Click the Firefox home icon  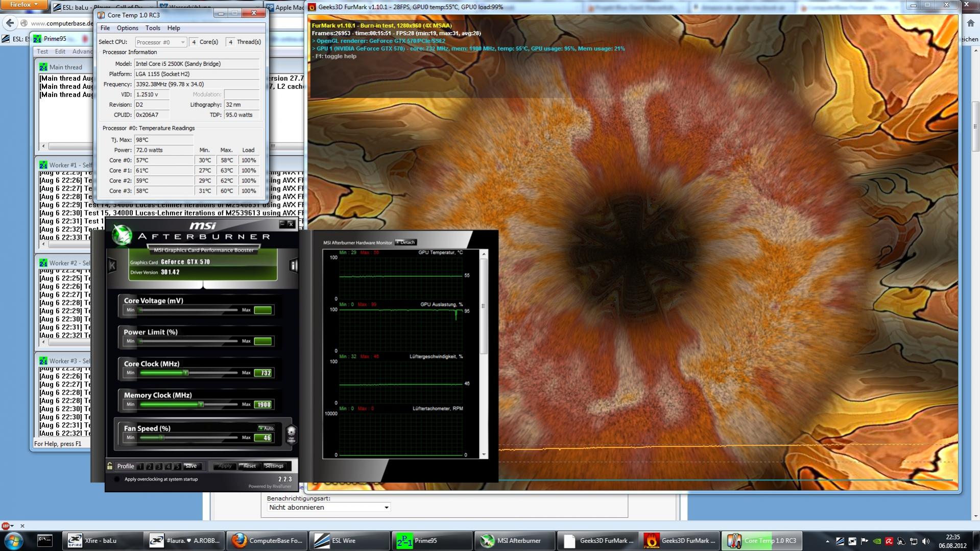coord(971,23)
